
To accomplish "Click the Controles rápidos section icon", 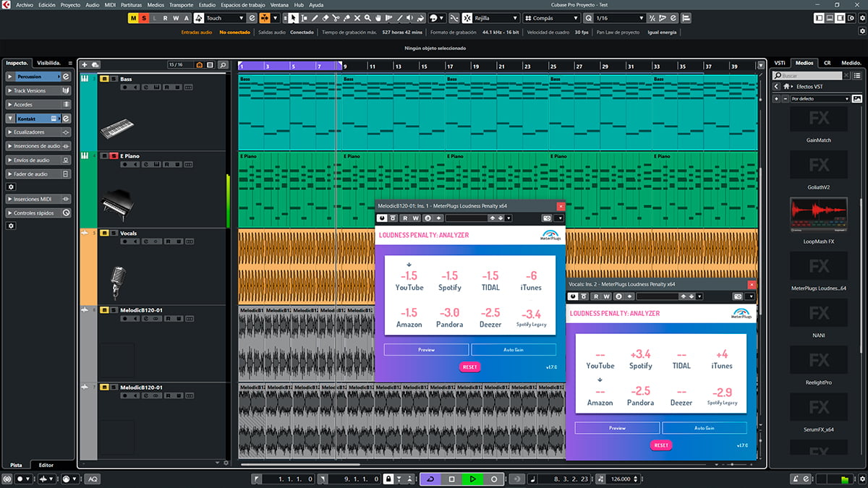I will tap(66, 213).
